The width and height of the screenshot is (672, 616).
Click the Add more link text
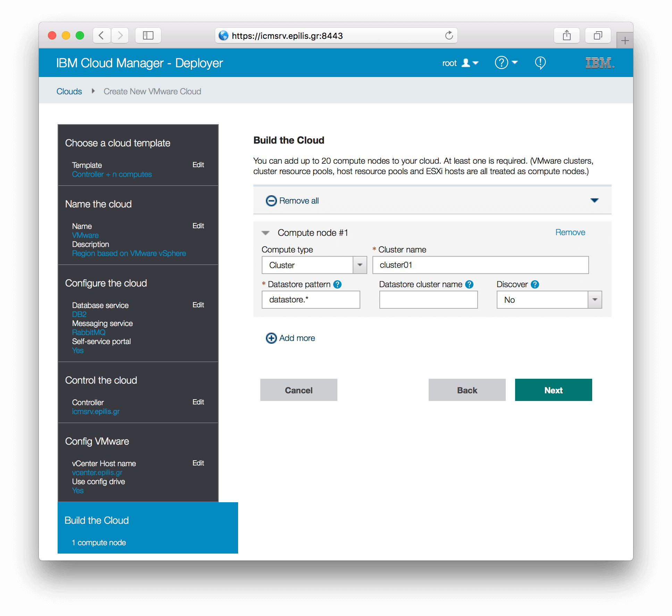297,338
